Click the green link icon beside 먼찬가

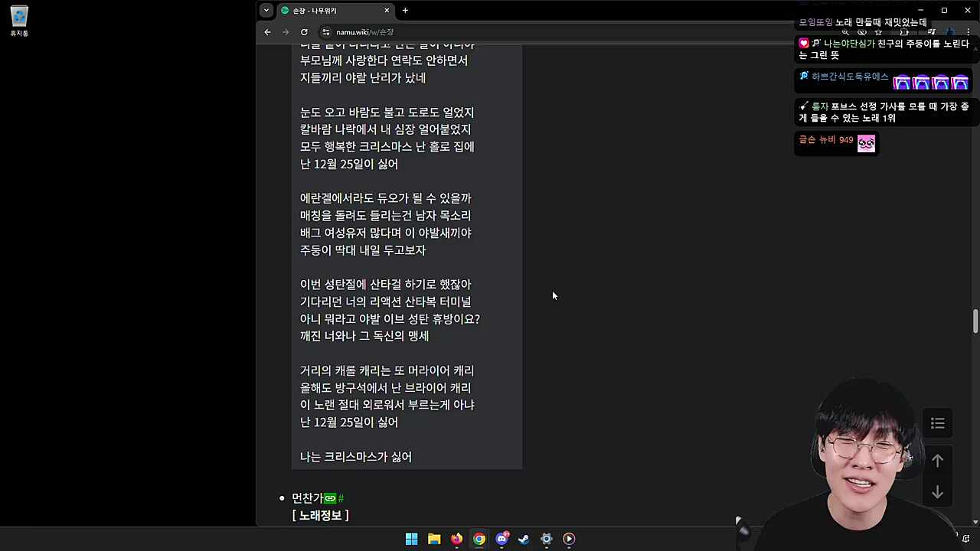click(x=328, y=497)
